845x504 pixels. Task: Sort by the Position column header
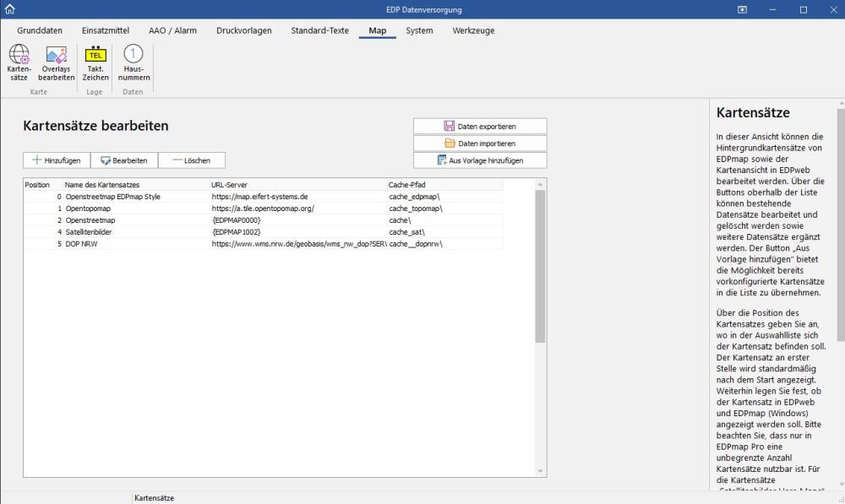click(x=43, y=185)
